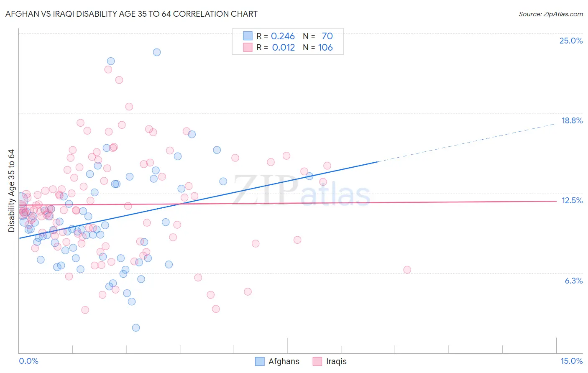Viewport: 588px width, 373px height.
Task: Click the pink Iraqis legend swatch
Action: (x=317, y=361)
